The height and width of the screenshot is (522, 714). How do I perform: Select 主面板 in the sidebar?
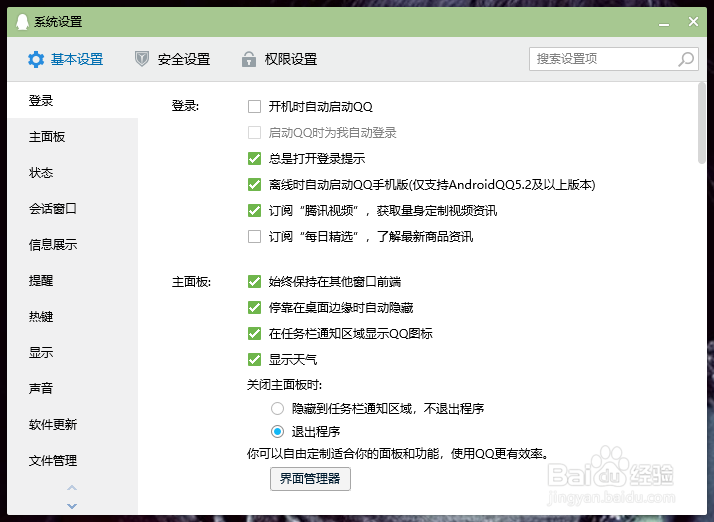click(72, 137)
